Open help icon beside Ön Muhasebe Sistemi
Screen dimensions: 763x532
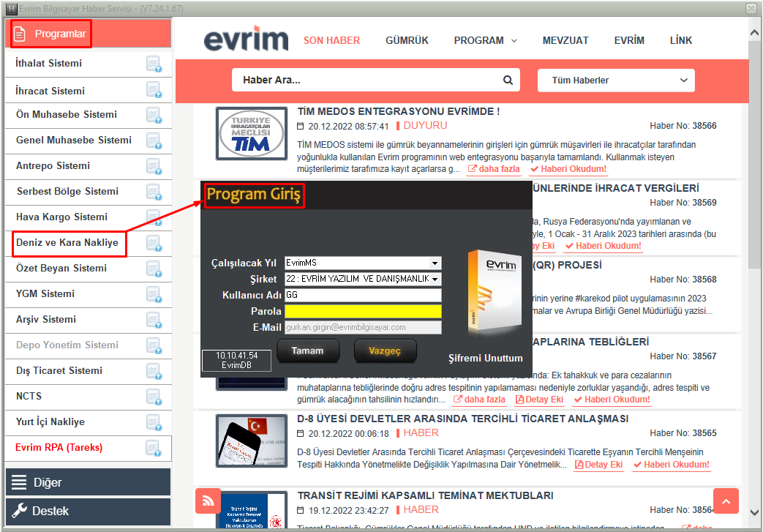click(x=154, y=116)
